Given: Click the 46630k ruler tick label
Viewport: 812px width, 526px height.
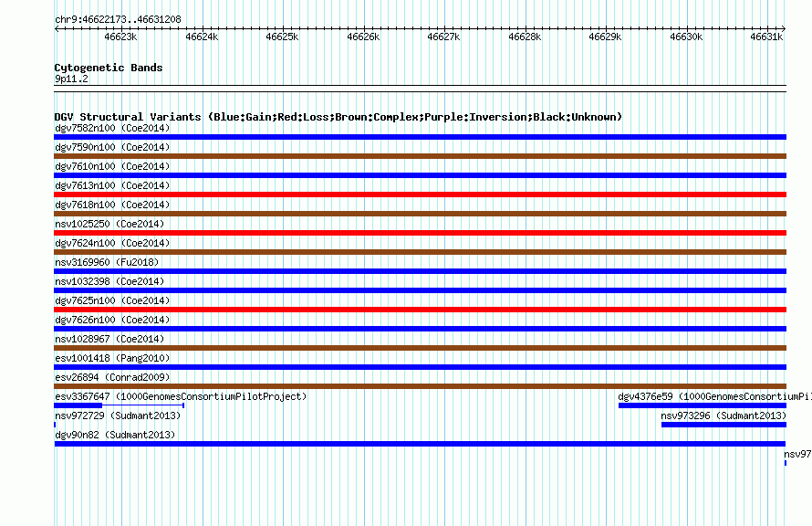Looking at the screenshot, I should click(x=687, y=37).
